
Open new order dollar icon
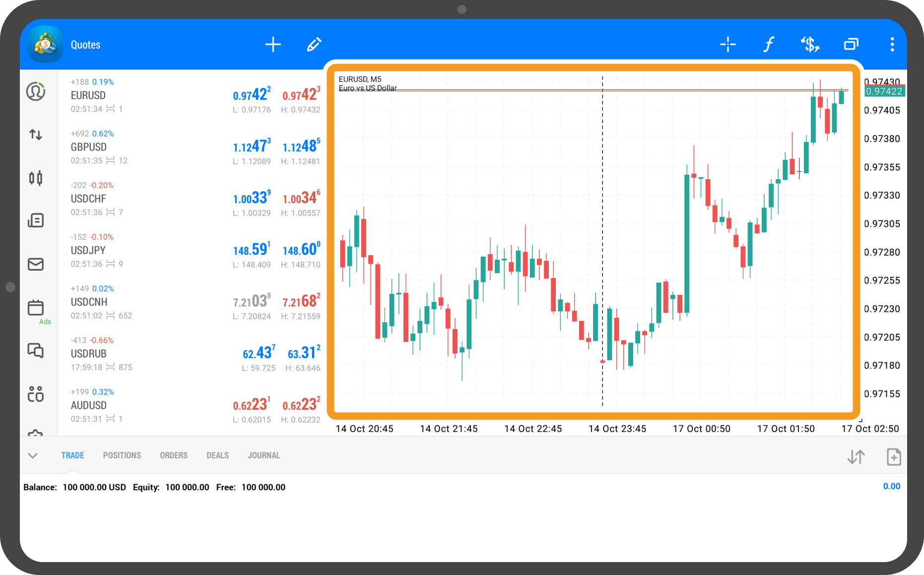coord(810,45)
